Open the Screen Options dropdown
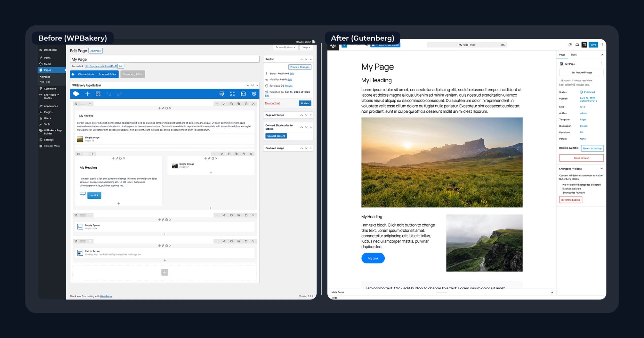This screenshot has width=644, height=338. point(285,47)
